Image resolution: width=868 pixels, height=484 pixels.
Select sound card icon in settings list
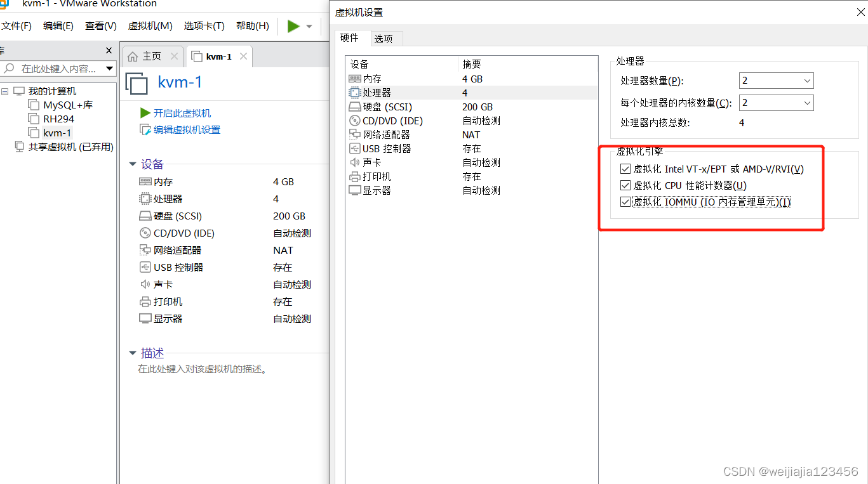click(354, 162)
